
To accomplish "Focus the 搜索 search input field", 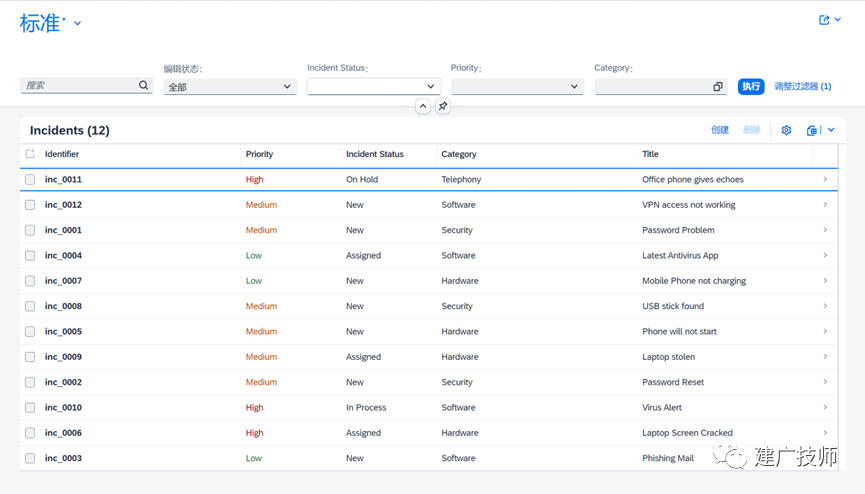I will [x=80, y=85].
